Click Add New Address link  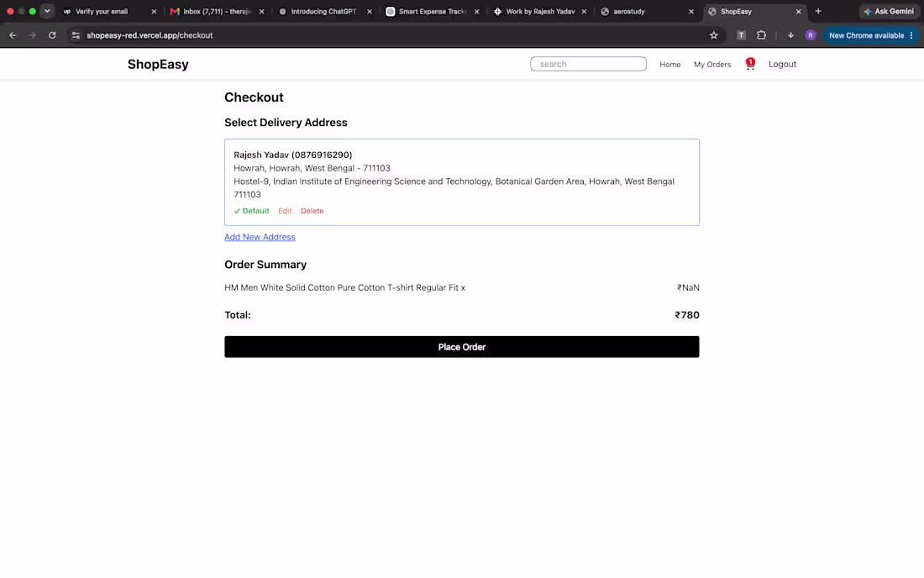point(260,237)
